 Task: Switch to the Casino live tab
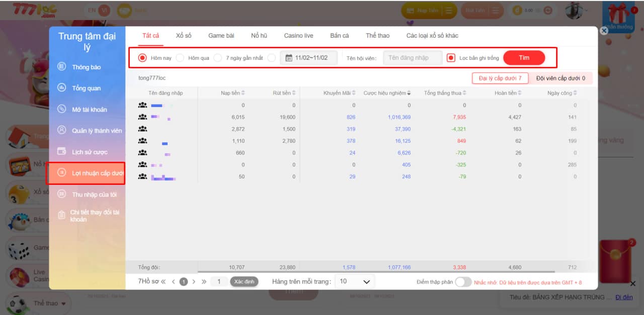click(x=298, y=36)
